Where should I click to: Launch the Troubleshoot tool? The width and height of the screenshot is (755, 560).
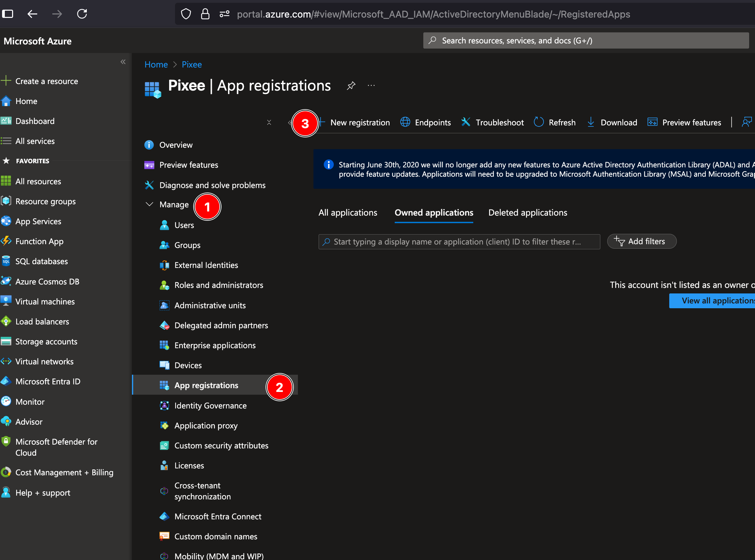coord(499,122)
